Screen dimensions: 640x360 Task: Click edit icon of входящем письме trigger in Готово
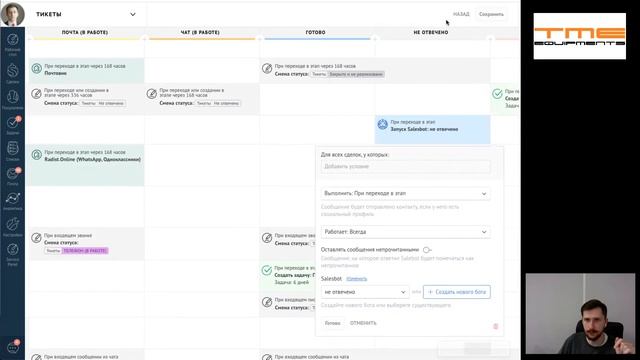(x=267, y=302)
